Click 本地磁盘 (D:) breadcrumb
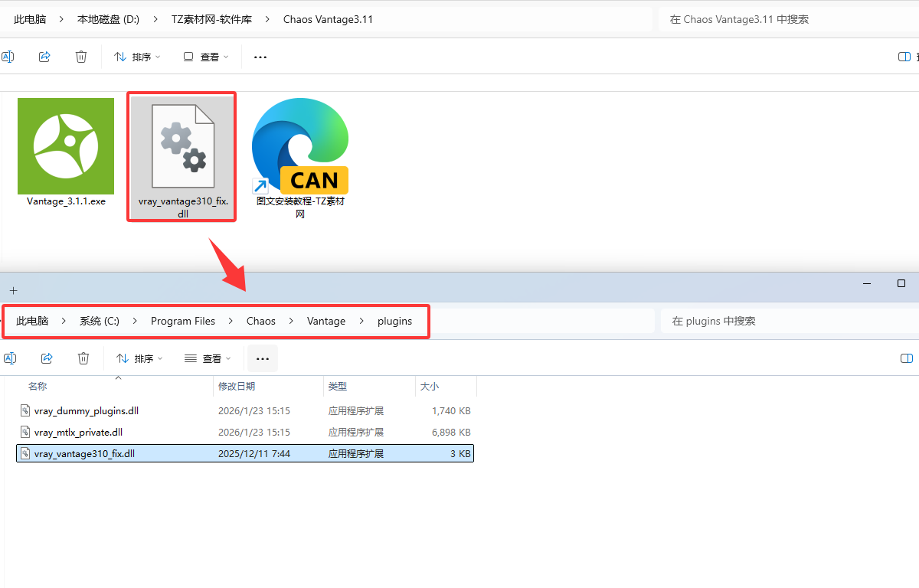The image size is (919, 588). click(x=109, y=19)
